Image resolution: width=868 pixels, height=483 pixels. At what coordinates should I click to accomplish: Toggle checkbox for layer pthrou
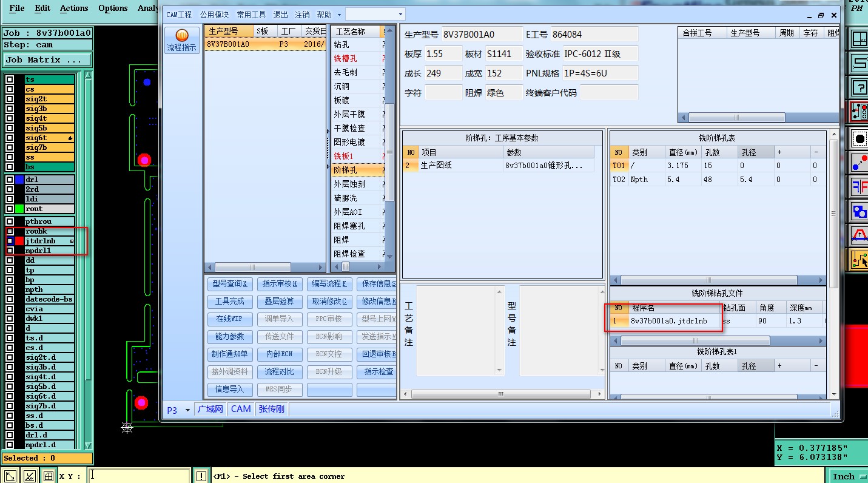[x=10, y=221]
